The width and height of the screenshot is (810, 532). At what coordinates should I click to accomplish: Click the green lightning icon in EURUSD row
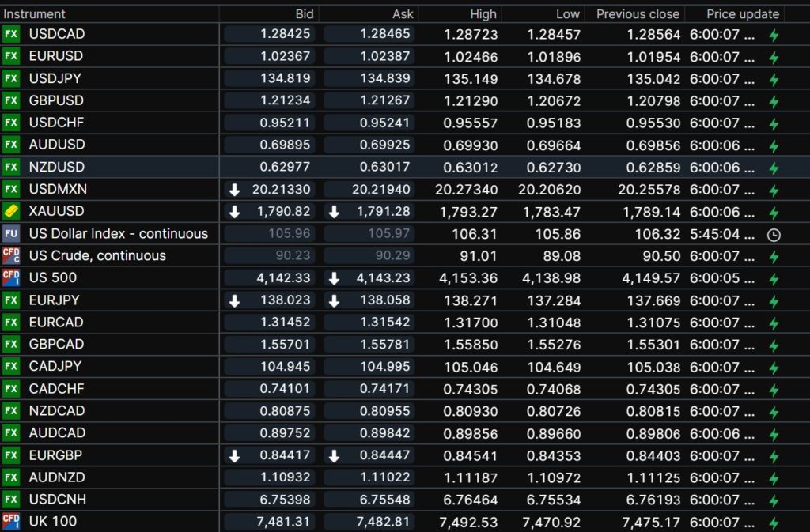coord(774,57)
